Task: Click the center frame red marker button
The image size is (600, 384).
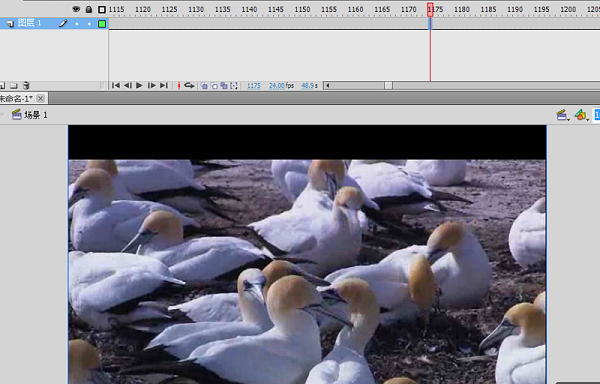Action: pos(179,86)
